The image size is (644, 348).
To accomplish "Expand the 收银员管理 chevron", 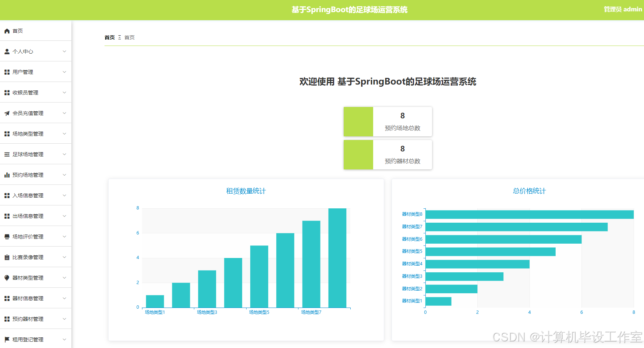I will coord(64,93).
